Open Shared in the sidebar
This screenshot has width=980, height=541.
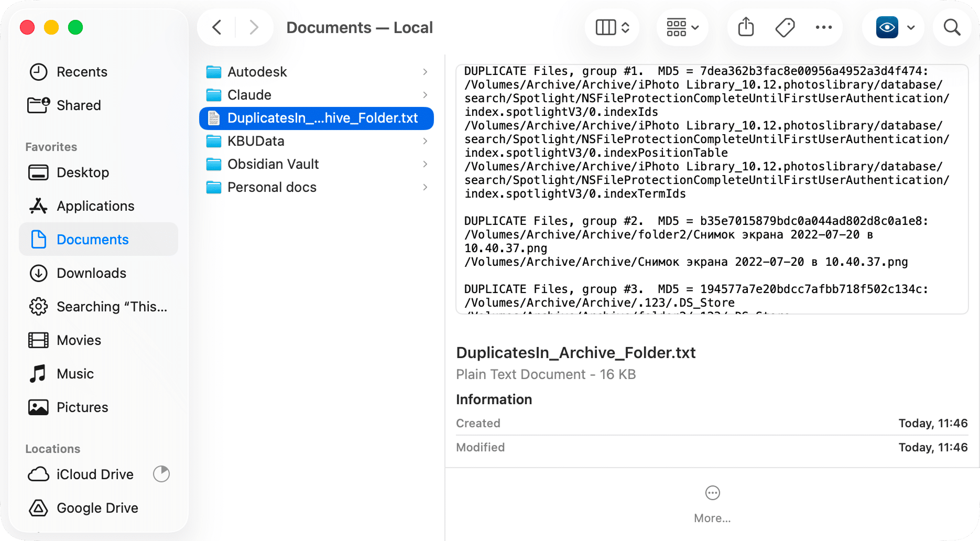pyautogui.click(x=99, y=105)
